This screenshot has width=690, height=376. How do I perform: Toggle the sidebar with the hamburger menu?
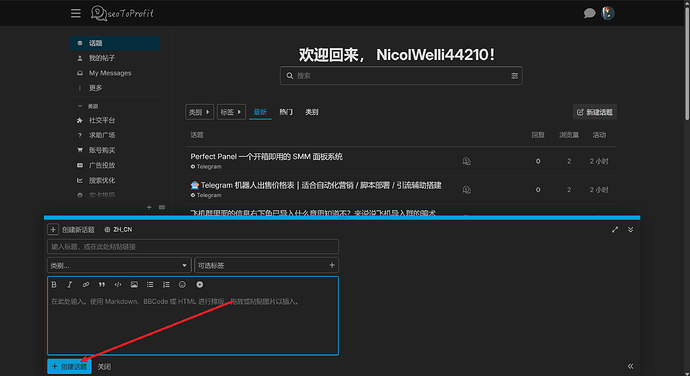[76, 14]
